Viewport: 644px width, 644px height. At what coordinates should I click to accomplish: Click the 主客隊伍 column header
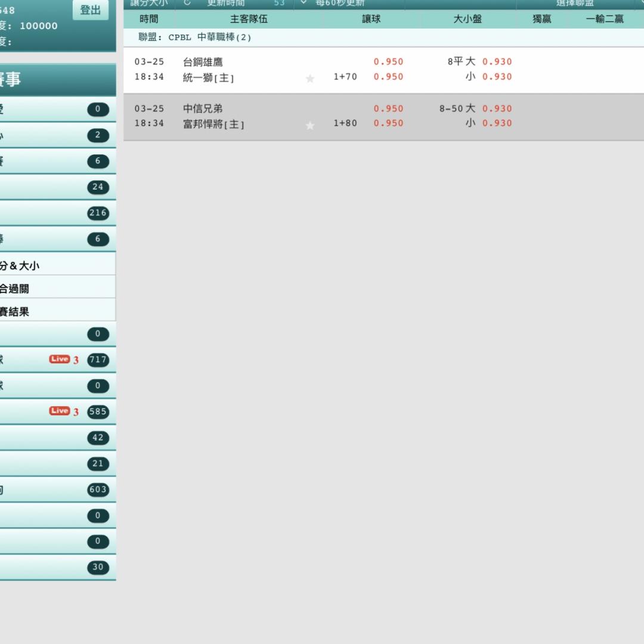tap(249, 19)
